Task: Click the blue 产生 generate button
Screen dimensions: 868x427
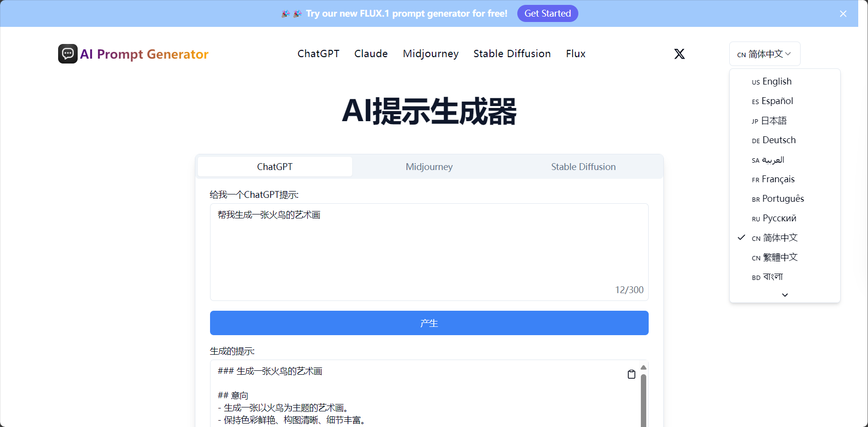Action: pyautogui.click(x=429, y=323)
